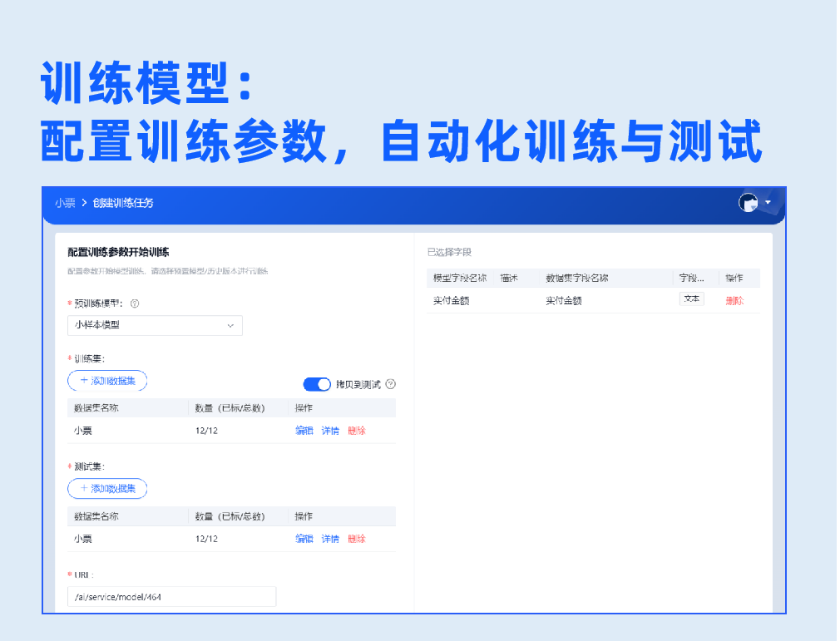Viewport: 840px width, 641px height.
Task: Click the 配置训练参数开始训练 heading
Action: point(118,252)
